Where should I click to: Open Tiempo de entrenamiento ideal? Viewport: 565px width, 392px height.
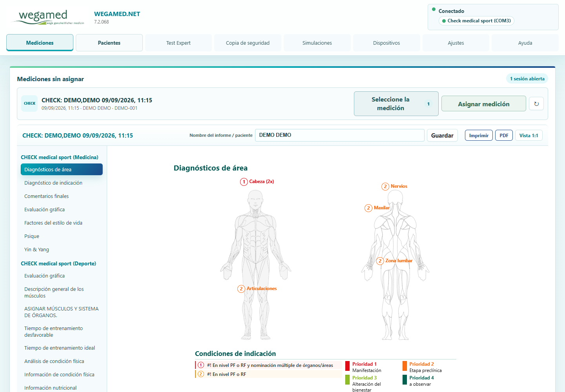[62, 348]
